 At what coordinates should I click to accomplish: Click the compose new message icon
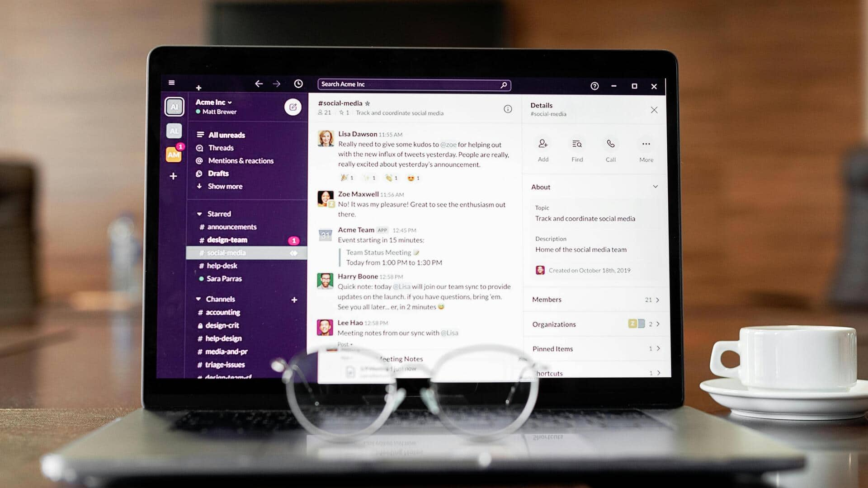click(294, 107)
